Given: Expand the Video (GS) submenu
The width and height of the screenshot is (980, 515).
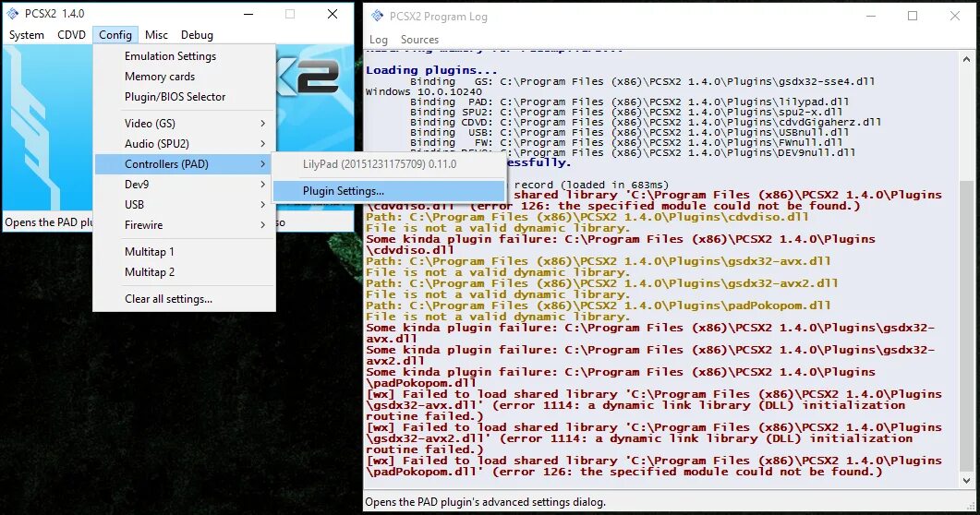Looking at the screenshot, I should coord(185,124).
